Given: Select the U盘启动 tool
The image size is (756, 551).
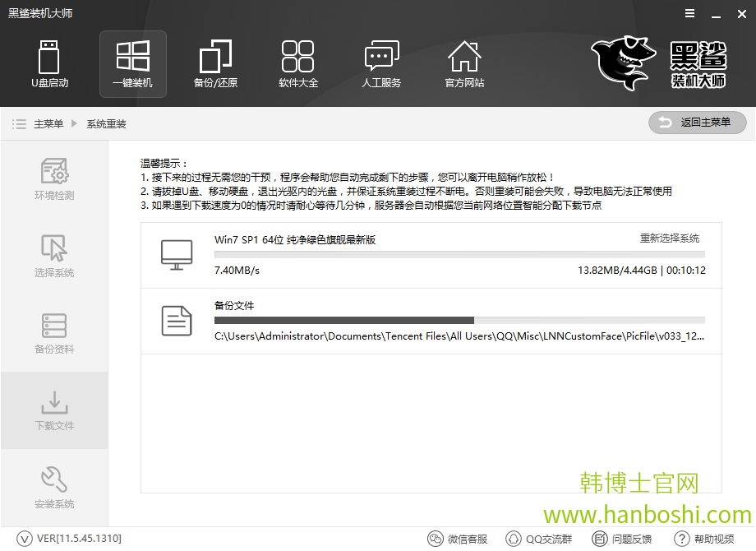Looking at the screenshot, I should click(49, 64).
